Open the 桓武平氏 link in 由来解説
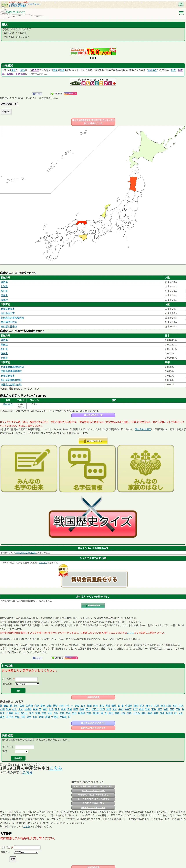 tap(152, 70)
